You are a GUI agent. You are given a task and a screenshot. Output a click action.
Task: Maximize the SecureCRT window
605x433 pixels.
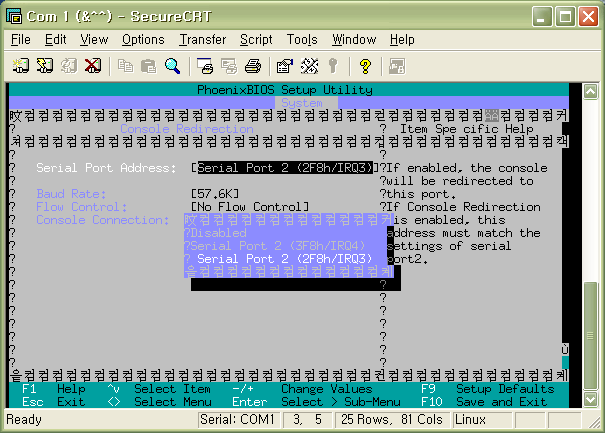tap(565, 17)
